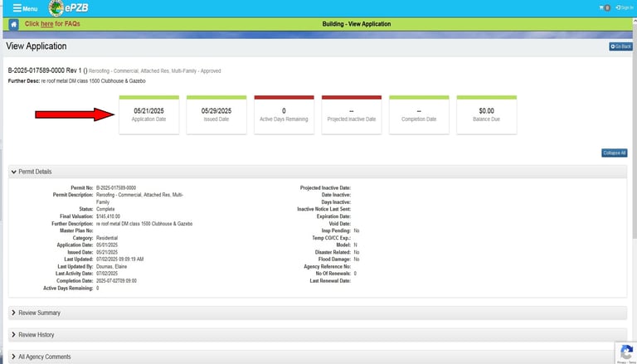637x364 pixels.
Task: Select the Application Date summary card
Action: tap(148, 114)
